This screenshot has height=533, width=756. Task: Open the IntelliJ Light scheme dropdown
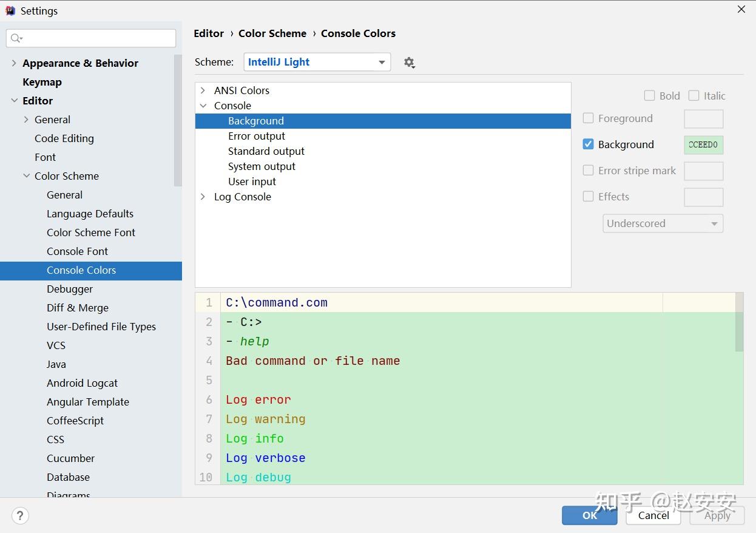(317, 62)
